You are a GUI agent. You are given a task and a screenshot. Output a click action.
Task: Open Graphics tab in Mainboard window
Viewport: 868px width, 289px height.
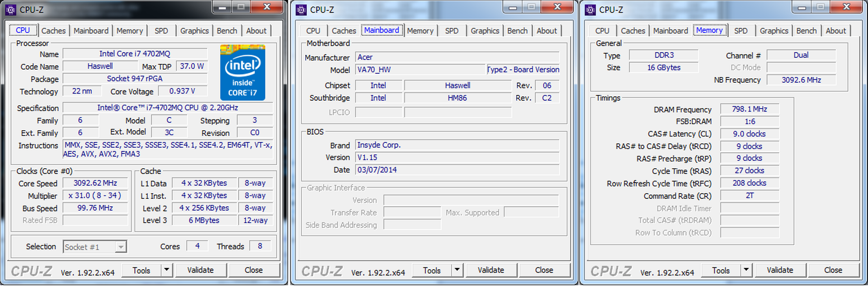[485, 31]
